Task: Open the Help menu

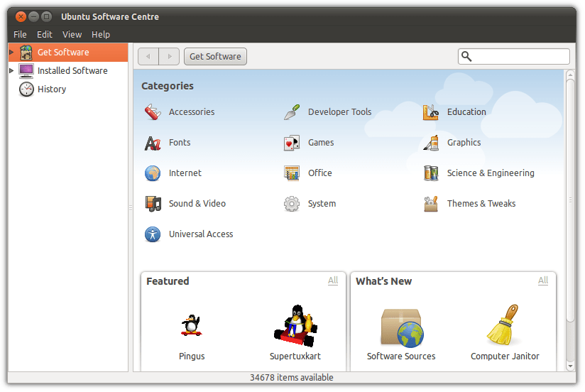Action: point(101,34)
